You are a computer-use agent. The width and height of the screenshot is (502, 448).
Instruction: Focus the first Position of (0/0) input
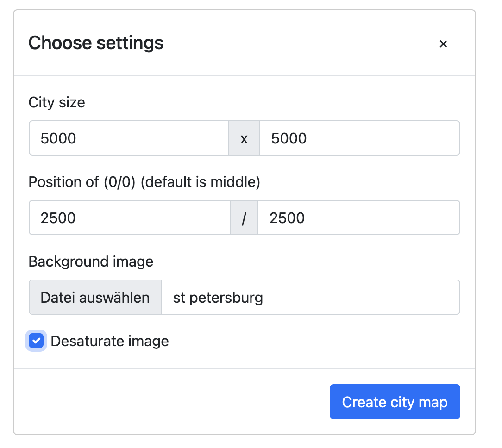[130, 218]
